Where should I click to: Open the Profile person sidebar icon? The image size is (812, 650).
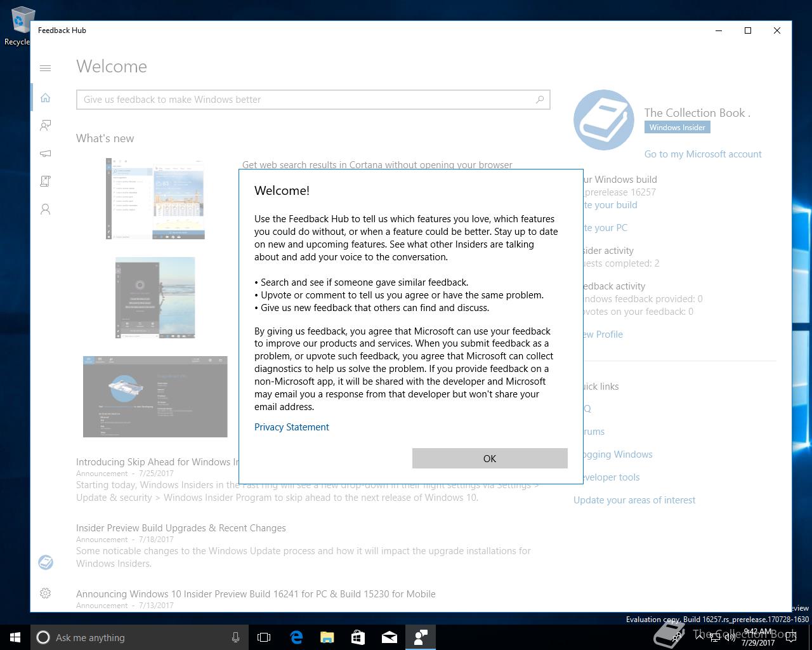tap(45, 209)
